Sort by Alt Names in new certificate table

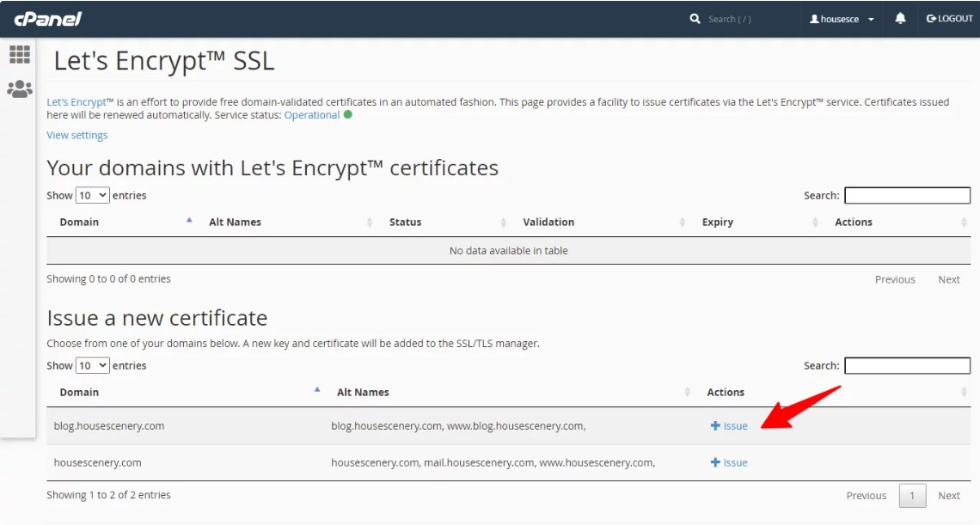tap(363, 392)
